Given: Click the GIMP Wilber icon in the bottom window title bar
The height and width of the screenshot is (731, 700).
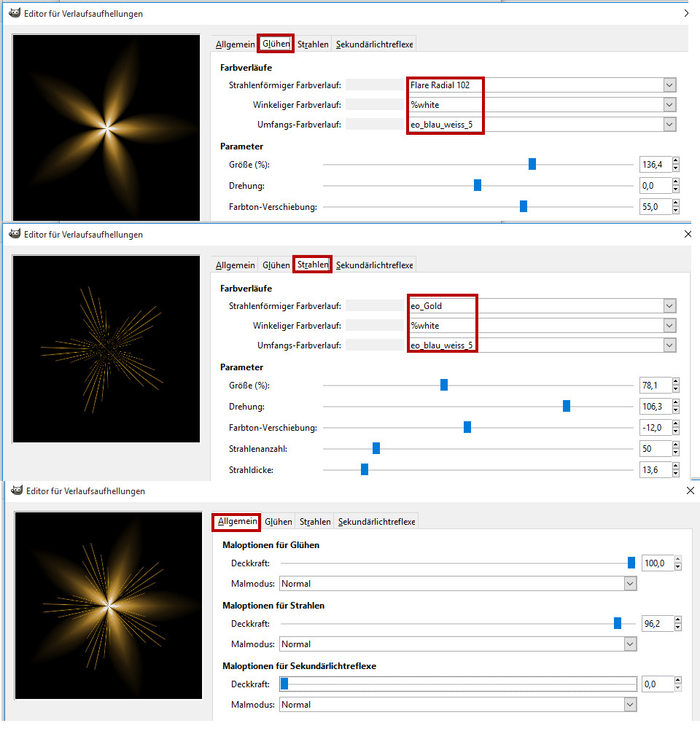Looking at the screenshot, I should point(17,490).
